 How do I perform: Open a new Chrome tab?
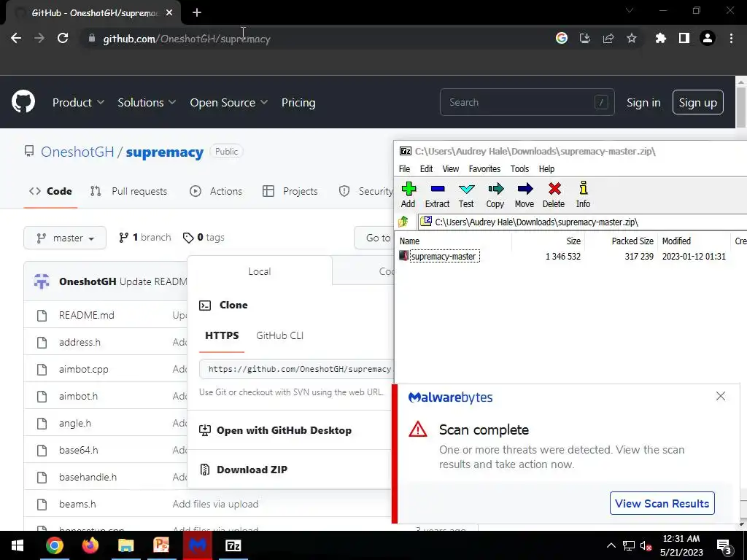[197, 13]
